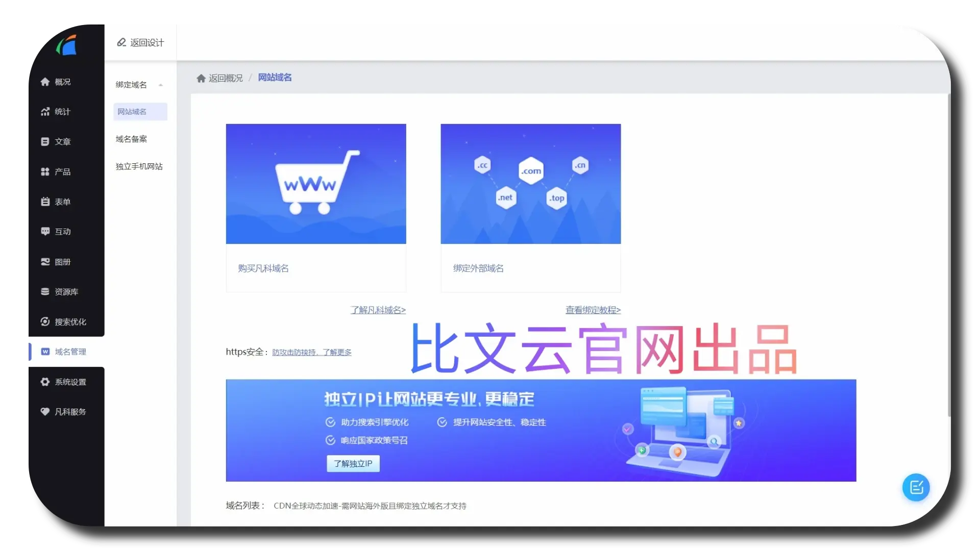Click 表单 sidebar label

coord(63,202)
